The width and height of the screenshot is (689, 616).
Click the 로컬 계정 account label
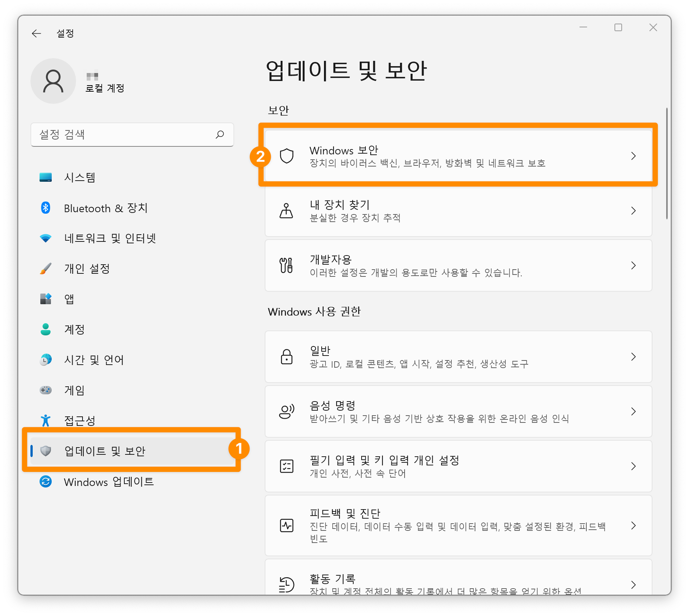tap(105, 88)
